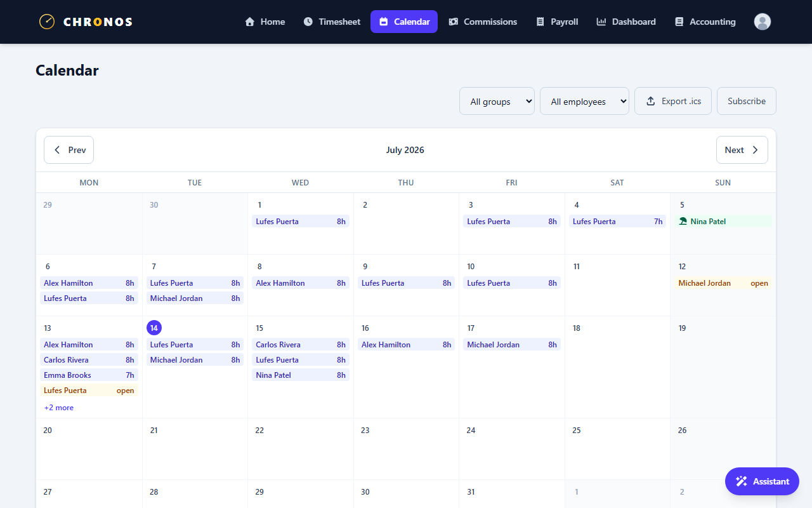Click the Payroll receipt icon
This screenshot has height=508, width=812.
pos(540,22)
